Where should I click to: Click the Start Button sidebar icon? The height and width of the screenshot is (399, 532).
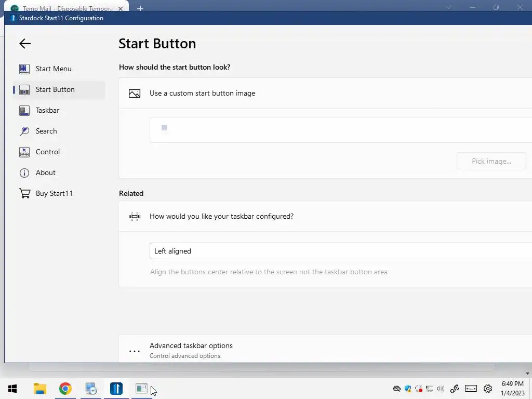24,90
